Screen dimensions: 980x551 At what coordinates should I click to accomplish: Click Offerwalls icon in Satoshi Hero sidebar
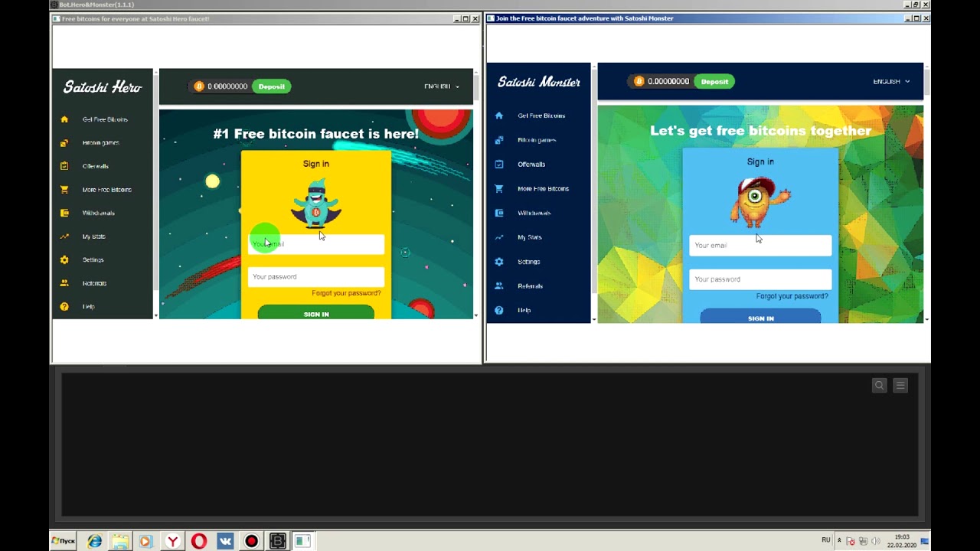point(64,166)
